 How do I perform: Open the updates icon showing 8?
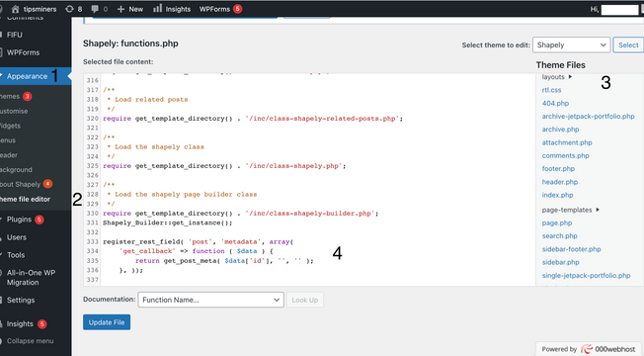click(70, 9)
